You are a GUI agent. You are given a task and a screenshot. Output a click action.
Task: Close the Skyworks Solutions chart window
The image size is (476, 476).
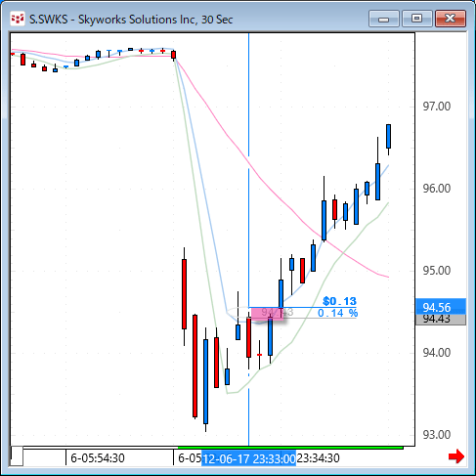(451, 19)
